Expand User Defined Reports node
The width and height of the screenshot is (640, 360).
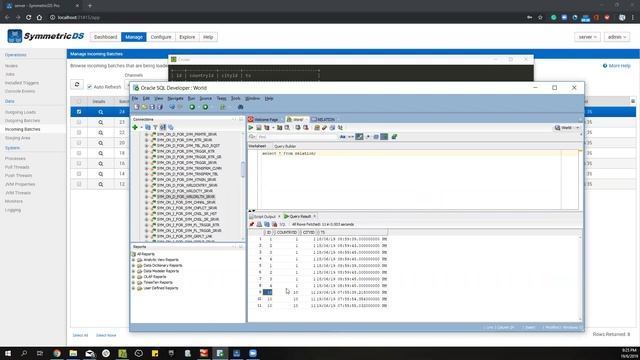pyautogui.click(x=133, y=288)
